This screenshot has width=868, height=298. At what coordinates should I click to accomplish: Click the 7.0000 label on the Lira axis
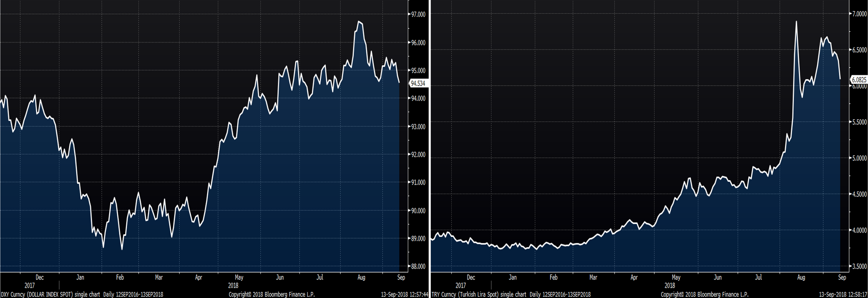pyautogui.click(x=858, y=14)
